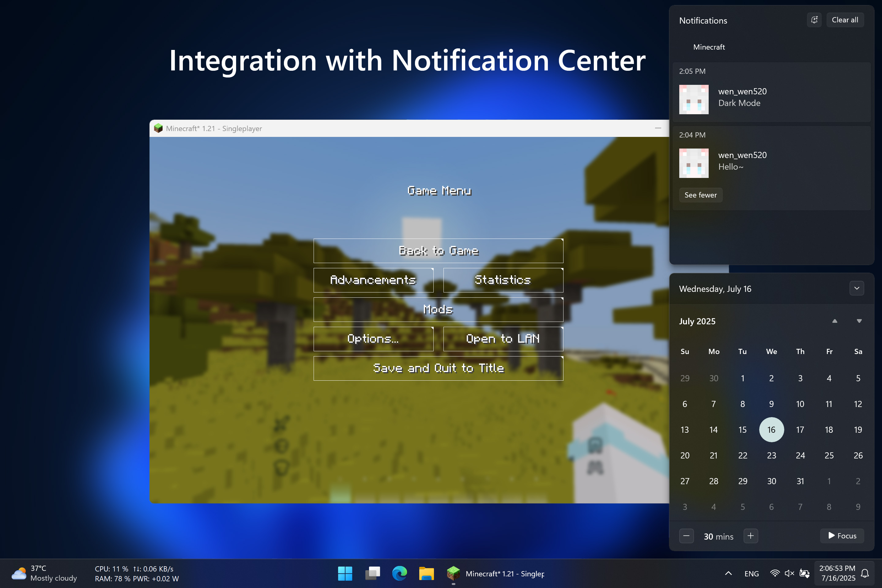Viewport: 882px width, 588px height.
Task: Click muted volume tray icon
Action: tap(790, 573)
